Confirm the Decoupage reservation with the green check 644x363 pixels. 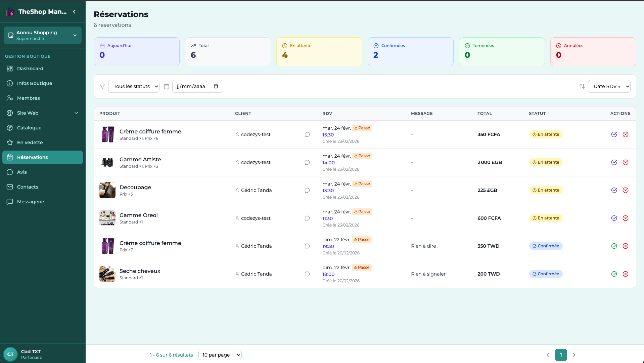coord(614,190)
